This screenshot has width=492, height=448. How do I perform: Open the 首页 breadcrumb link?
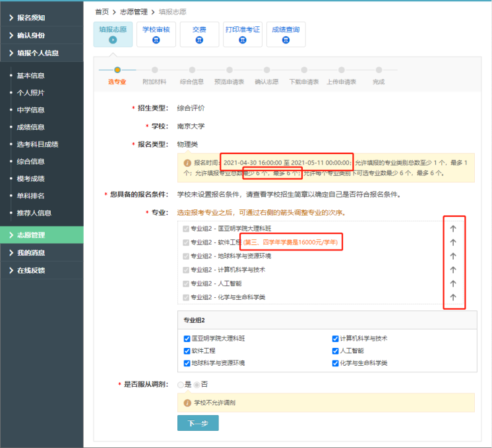click(x=102, y=12)
